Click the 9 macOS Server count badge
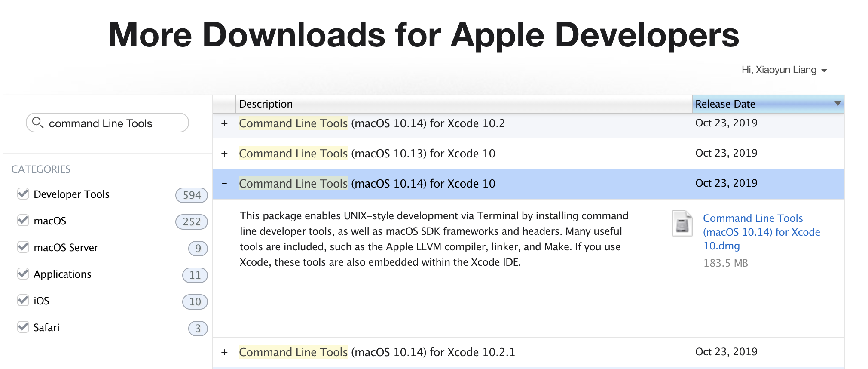The image size is (868, 369). click(198, 248)
